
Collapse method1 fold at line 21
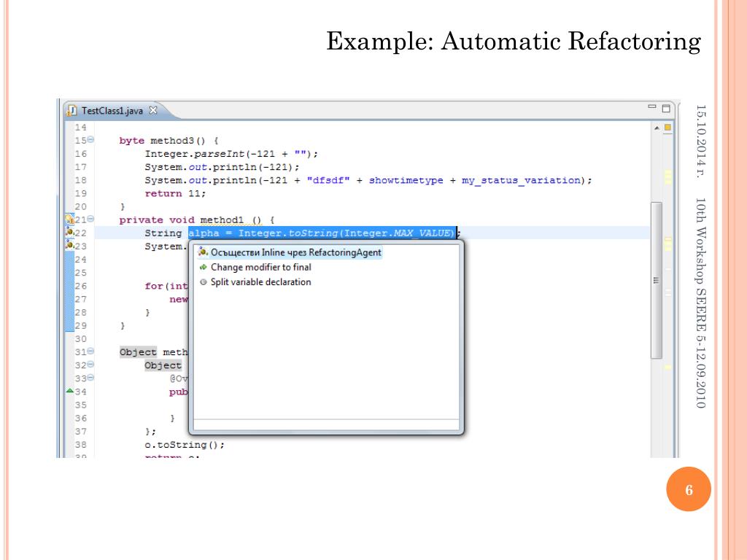click(90, 219)
